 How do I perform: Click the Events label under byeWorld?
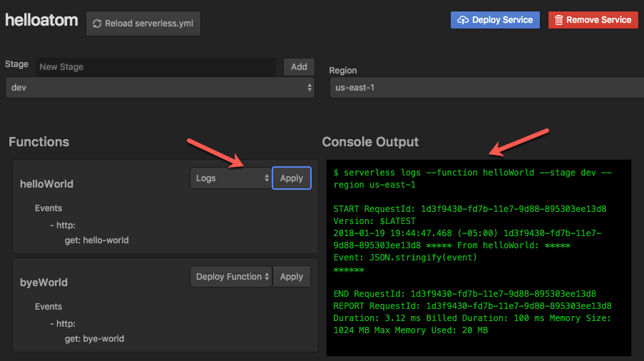click(x=48, y=307)
